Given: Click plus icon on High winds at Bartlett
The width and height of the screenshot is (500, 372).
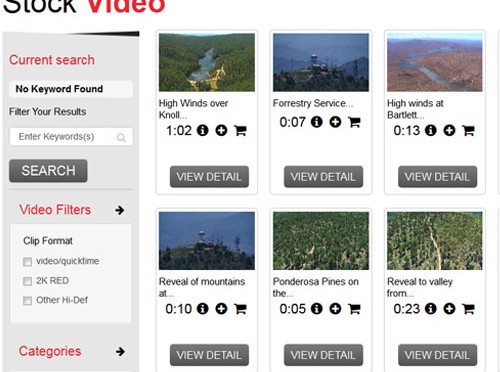Looking at the screenshot, I should [449, 130].
